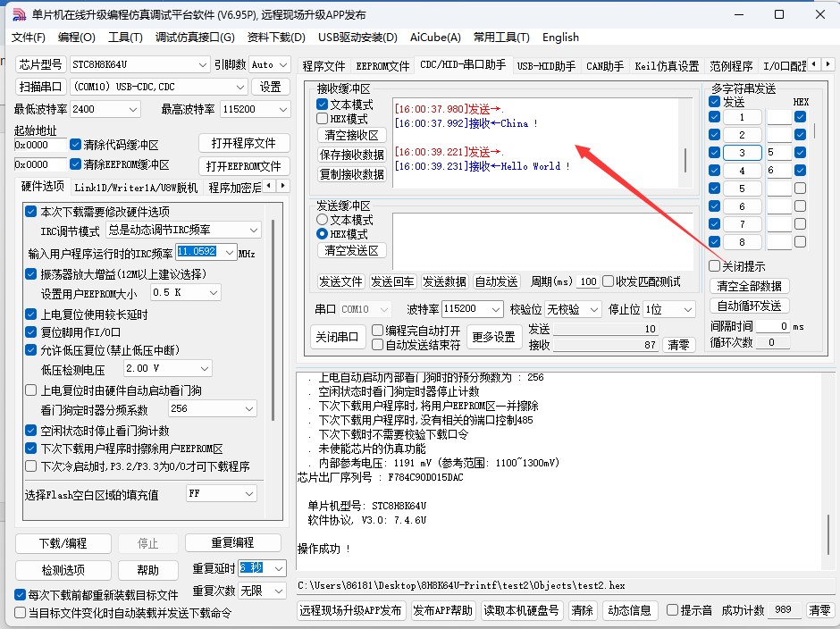Image resolution: width=840 pixels, height=629 pixels.
Task: Switch language via English menu
Action: [x=560, y=37]
